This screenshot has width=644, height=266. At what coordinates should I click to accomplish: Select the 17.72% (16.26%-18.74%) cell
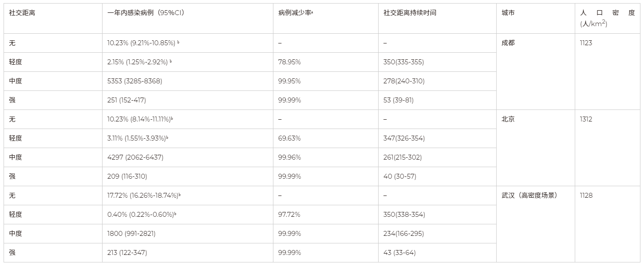click(x=143, y=196)
